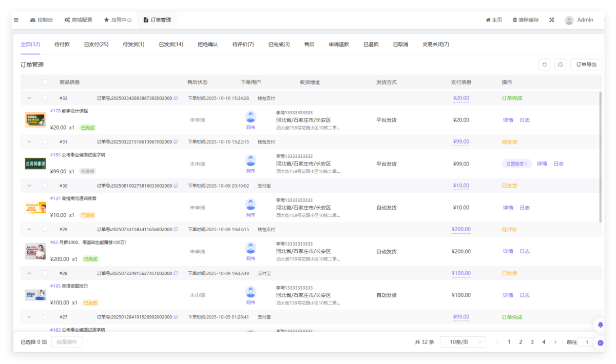Click user avatar 阿伟 in order #28
Image resolution: width=616 pixels, height=364 pixels.
coord(251,292)
